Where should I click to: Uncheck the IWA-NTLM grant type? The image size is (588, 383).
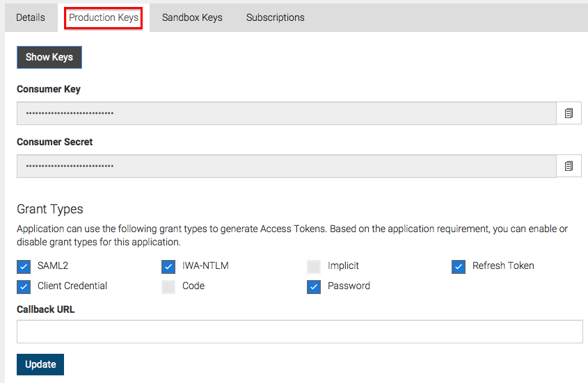168,266
